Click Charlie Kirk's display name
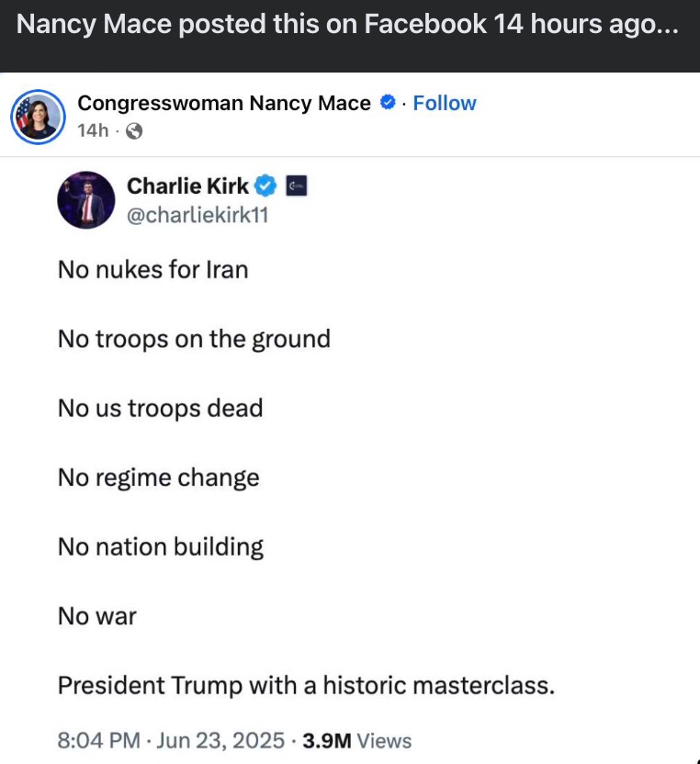This screenshot has width=700, height=764. [x=187, y=185]
